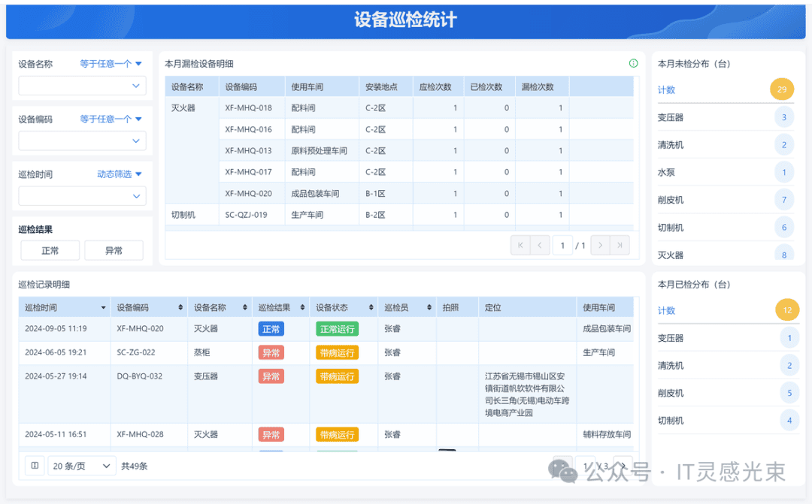Click DQ-BYQ-032 device code in records
Viewport: 812px width, 504px height.
click(139, 376)
